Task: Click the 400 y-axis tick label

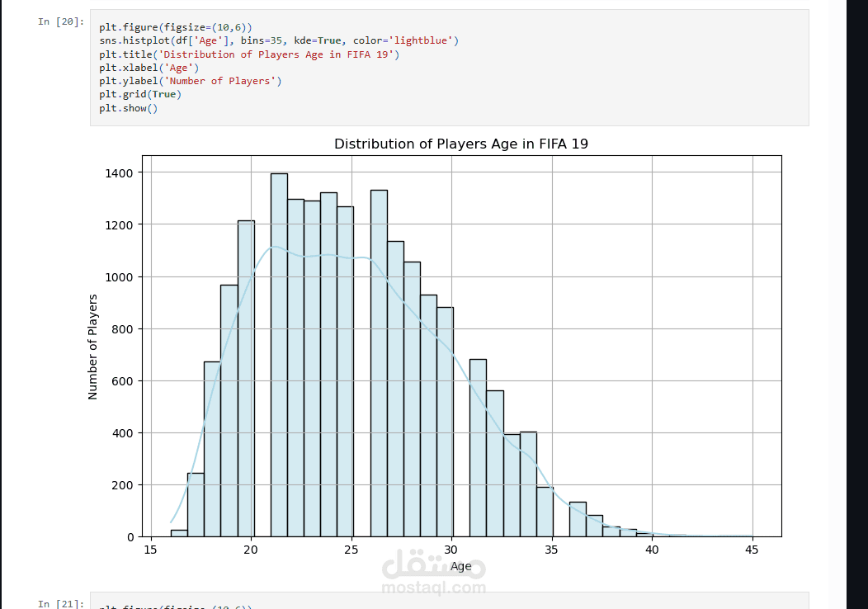Action: point(122,433)
